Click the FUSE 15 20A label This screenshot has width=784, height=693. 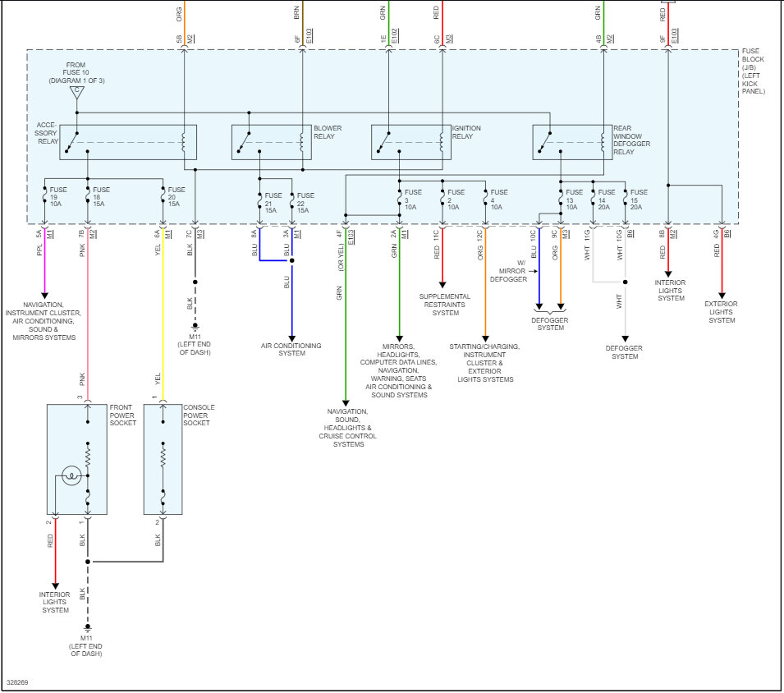pos(639,199)
